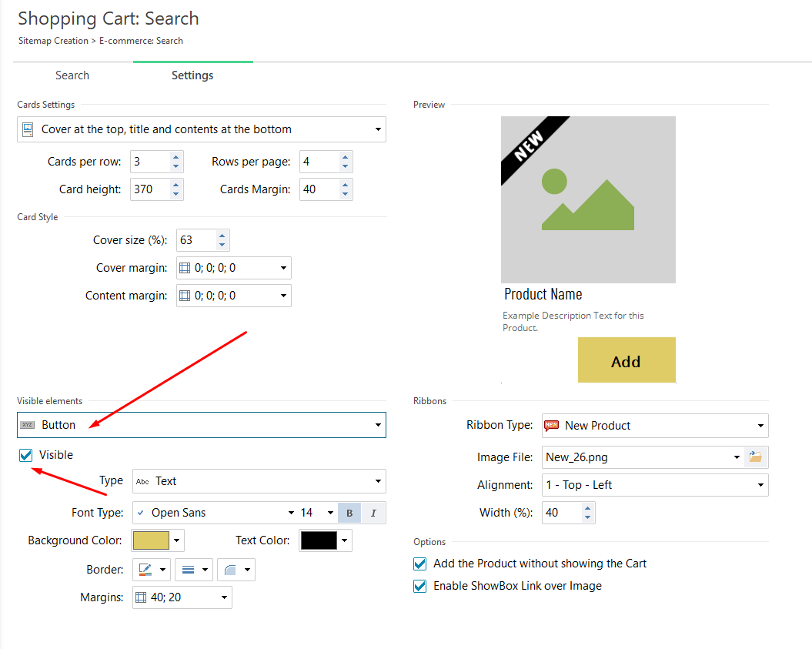
Task: Decrease Cards per row value
Action: pos(176,166)
